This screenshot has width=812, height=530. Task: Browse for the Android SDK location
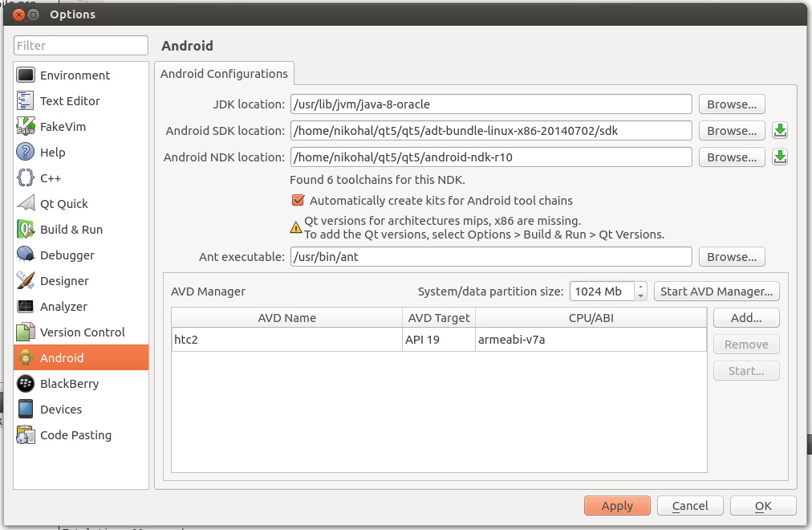(x=732, y=131)
